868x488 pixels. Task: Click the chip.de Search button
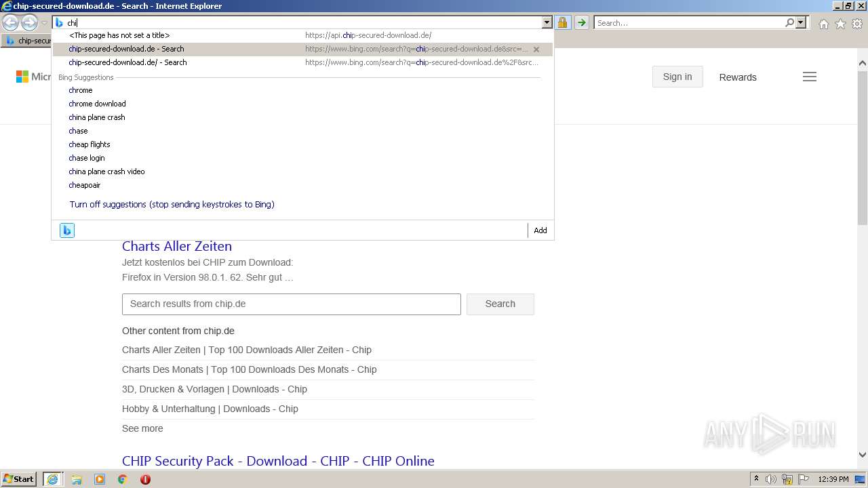tap(500, 304)
